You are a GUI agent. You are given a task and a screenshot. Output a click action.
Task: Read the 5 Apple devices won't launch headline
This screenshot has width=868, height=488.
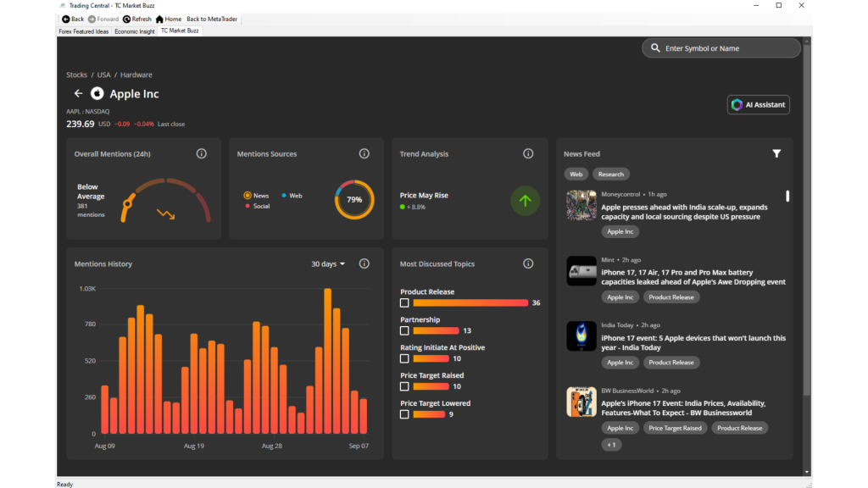[693, 342]
